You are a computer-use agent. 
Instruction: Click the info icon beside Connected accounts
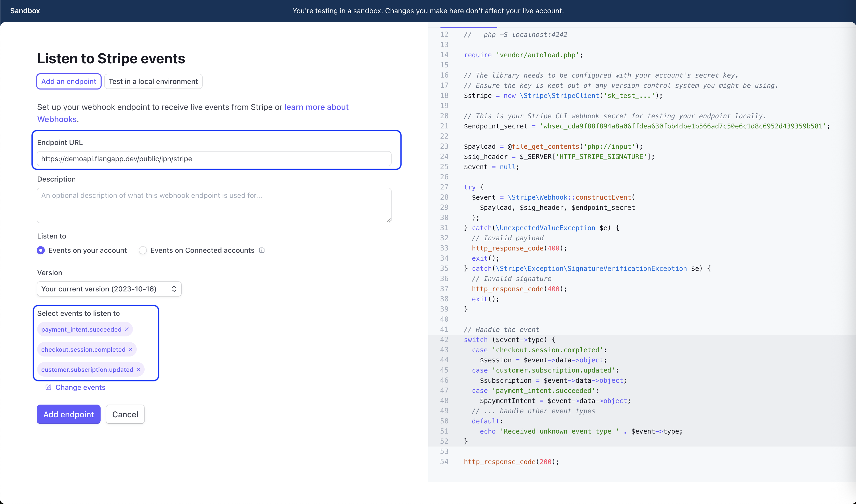tap(262, 250)
